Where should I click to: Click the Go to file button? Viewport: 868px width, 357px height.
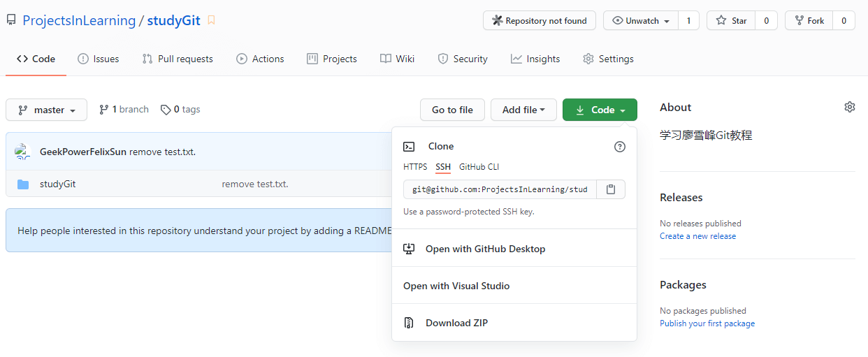(x=452, y=110)
